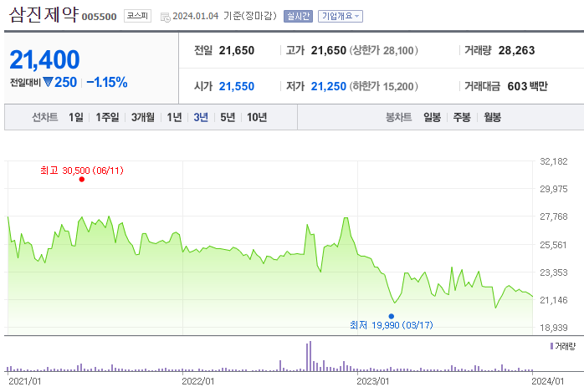
Task: Click the calendar clock icon beside date
Action: pyautogui.click(x=165, y=17)
